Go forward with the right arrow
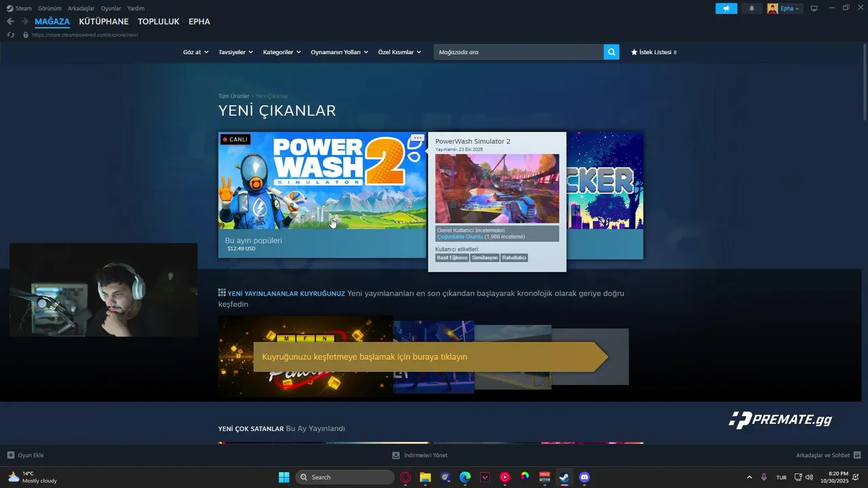 click(x=24, y=22)
